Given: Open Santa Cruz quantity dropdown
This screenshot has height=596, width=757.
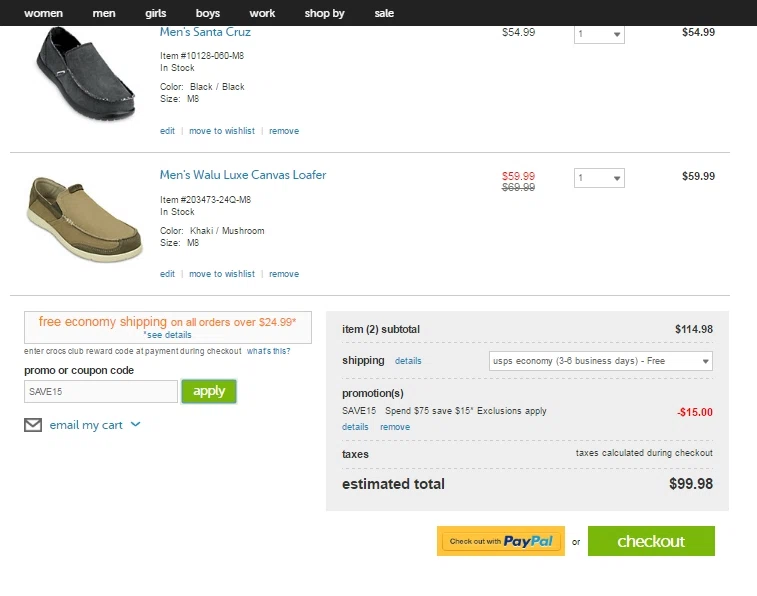Looking at the screenshot, I should click(x=599, y=34).
